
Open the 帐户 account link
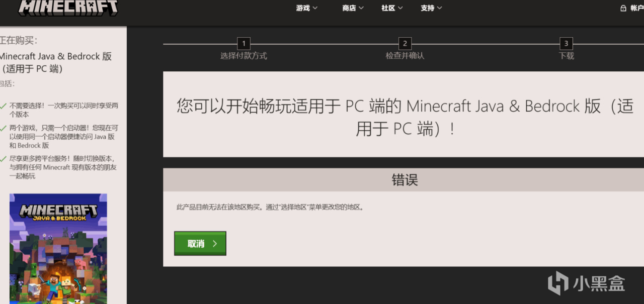tap(637, 8)
